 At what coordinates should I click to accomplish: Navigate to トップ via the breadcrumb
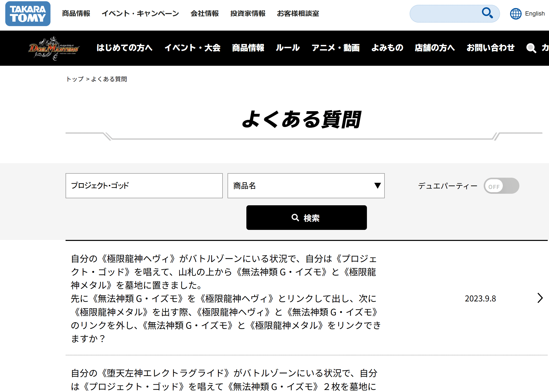click(75, 79)
